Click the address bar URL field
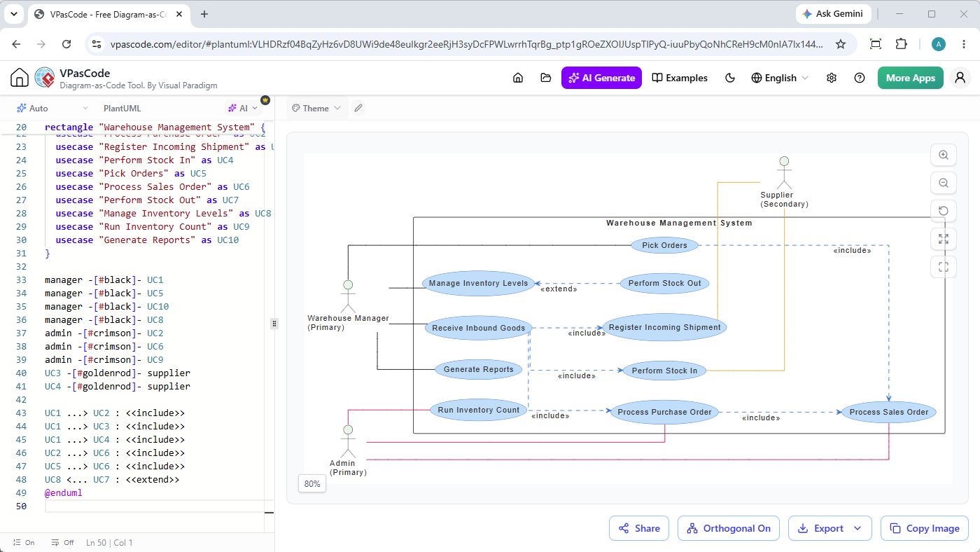 pyautogui.click(x=467, y=43)
